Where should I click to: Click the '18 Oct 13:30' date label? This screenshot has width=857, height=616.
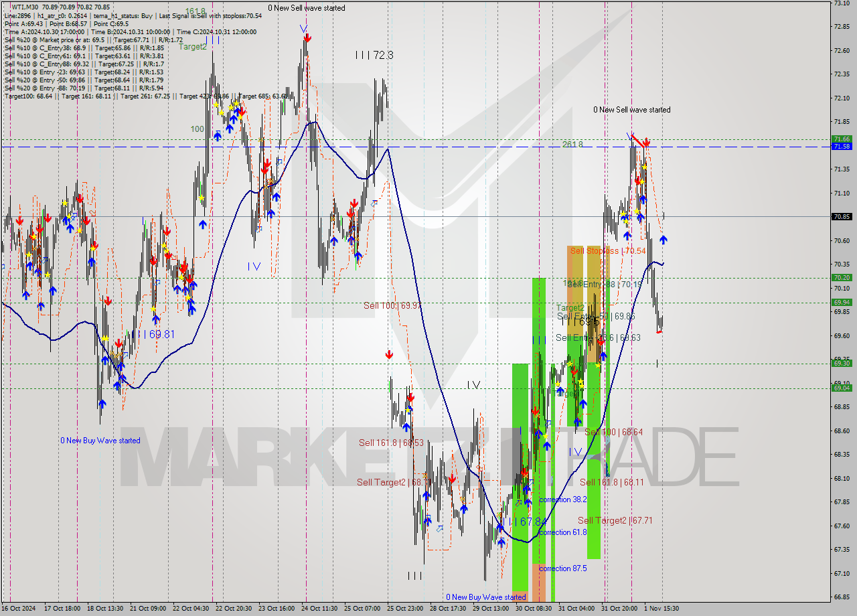click(x=105, y=609)
